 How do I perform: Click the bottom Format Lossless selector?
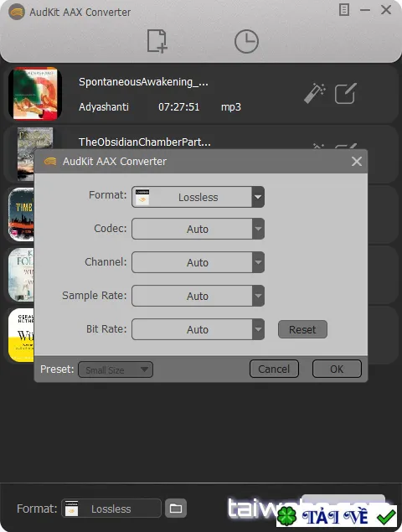[x=111, y=509]
